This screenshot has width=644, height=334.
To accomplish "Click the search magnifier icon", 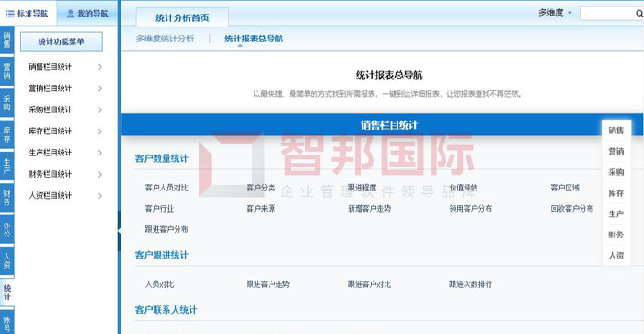I will click(x=639, y=14).
